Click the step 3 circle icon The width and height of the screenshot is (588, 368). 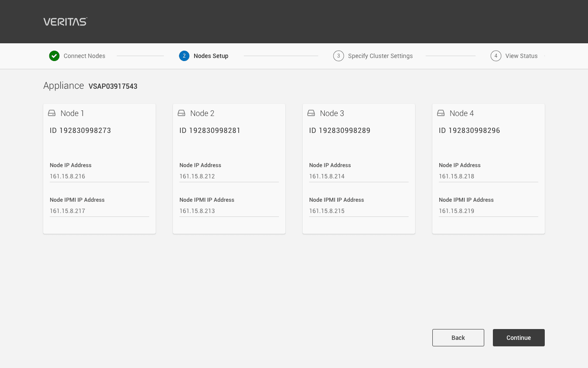coord(339,56)
